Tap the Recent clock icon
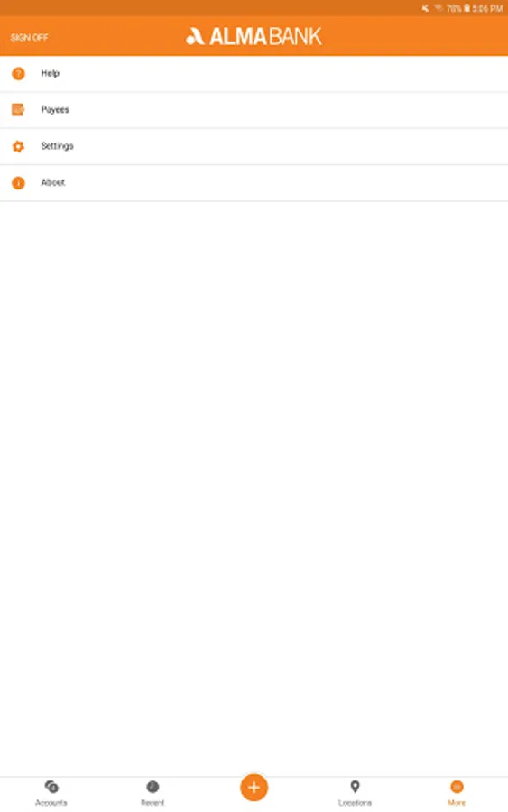The height and width of the screenshot is (812, 508). click(x=152, y=787)
